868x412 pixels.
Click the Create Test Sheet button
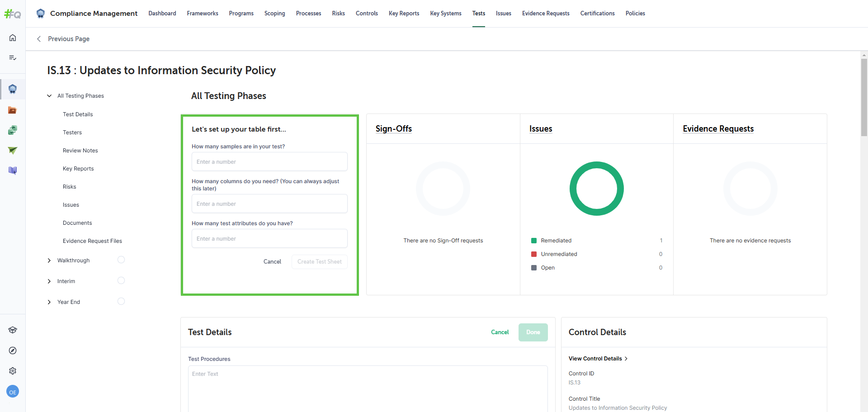point(320,262)
